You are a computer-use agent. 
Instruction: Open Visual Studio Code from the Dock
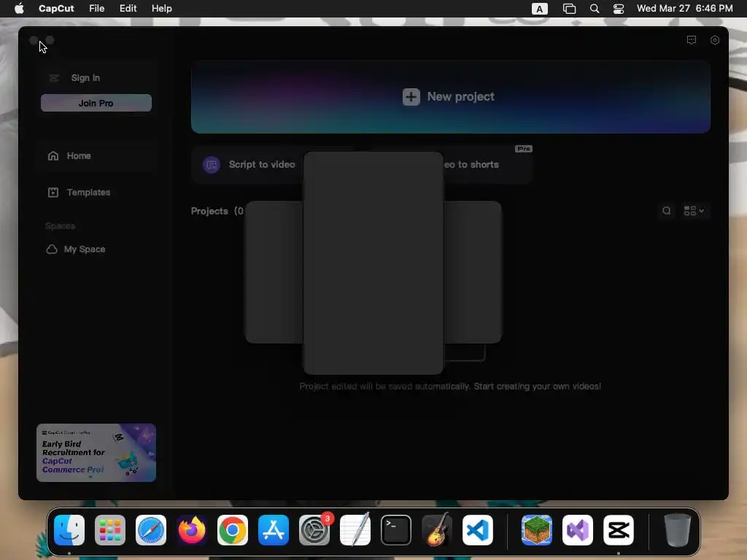[x=478, y=530]
